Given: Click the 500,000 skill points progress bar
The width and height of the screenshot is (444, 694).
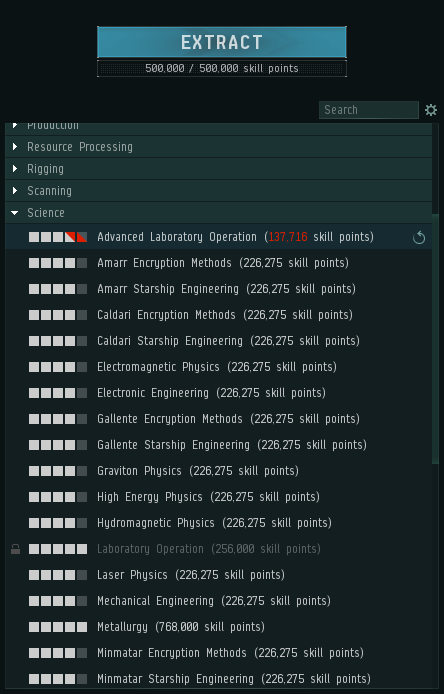Looking at the screenshot, I should 222,69.
